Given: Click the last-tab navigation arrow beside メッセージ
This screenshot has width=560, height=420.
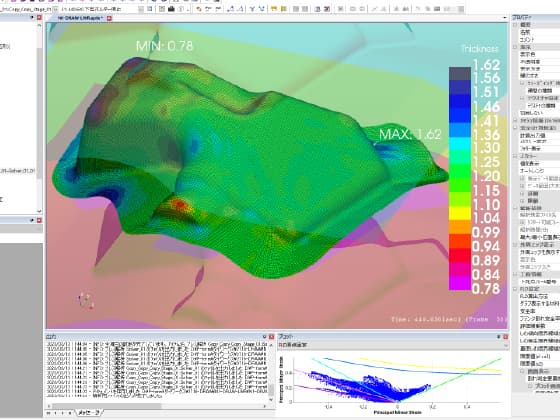Looking at the screenshot, I should pyautogui.click(x=70, y=413).
